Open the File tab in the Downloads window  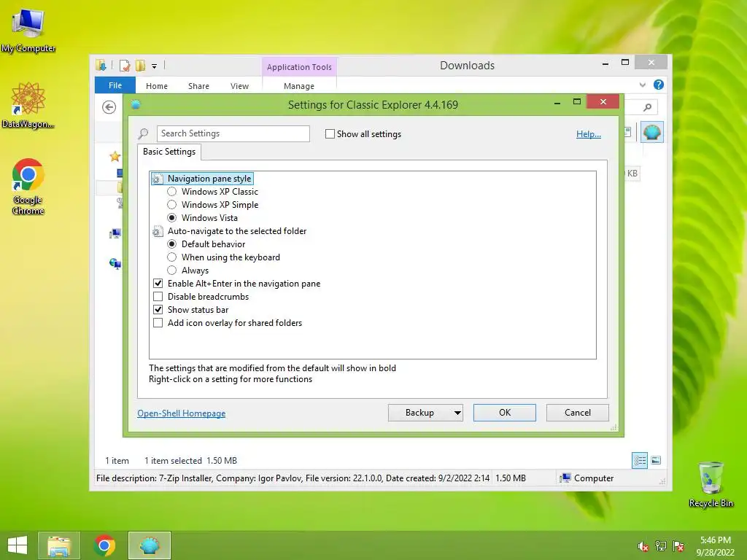(x=115, y=85)
